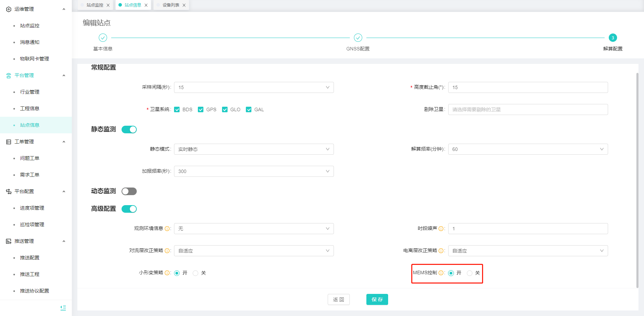Turn off the 静态监测 switch
Viewport: 644px width, 316px height.
pos(129,130)
